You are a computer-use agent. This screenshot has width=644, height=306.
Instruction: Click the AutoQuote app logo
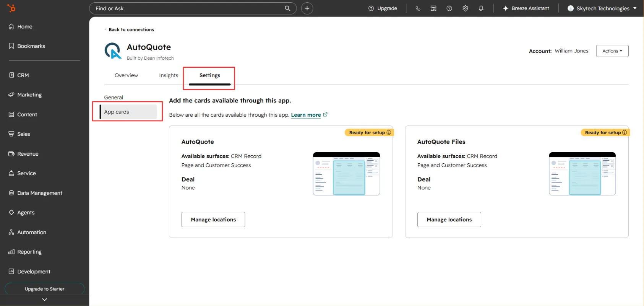click(113, 51)
